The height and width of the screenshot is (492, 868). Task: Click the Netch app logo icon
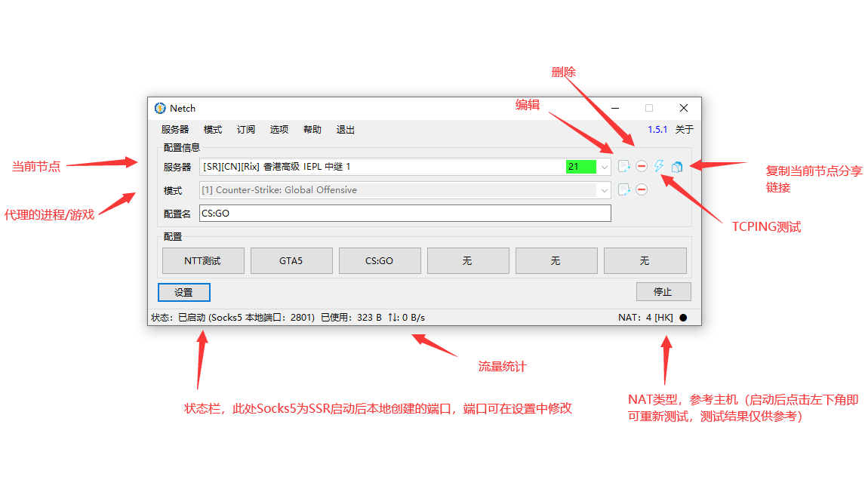point(160,108)
